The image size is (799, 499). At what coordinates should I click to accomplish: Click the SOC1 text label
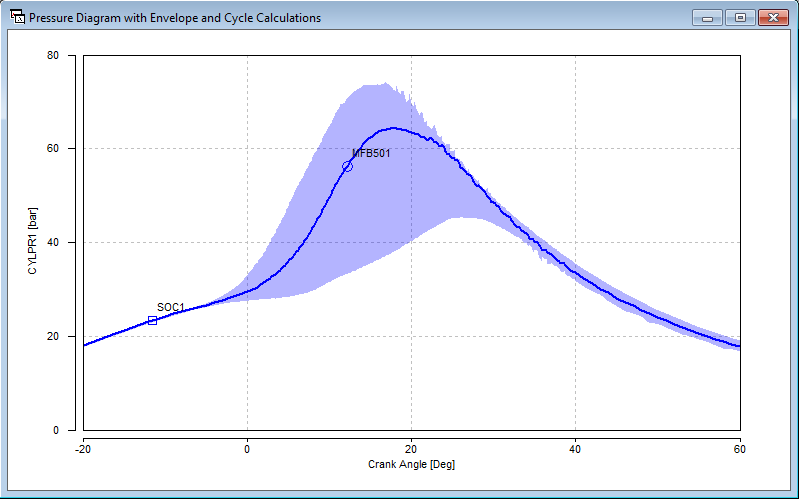pos(171,307)
